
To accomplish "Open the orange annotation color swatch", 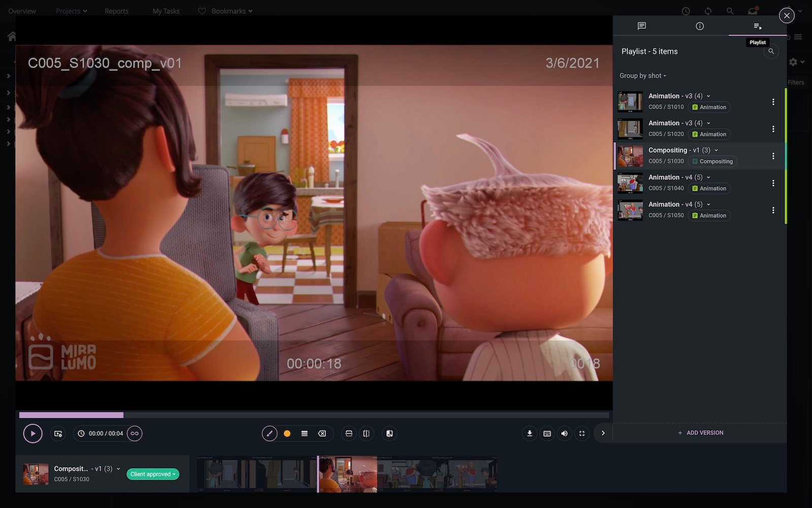I will (287, 433).
